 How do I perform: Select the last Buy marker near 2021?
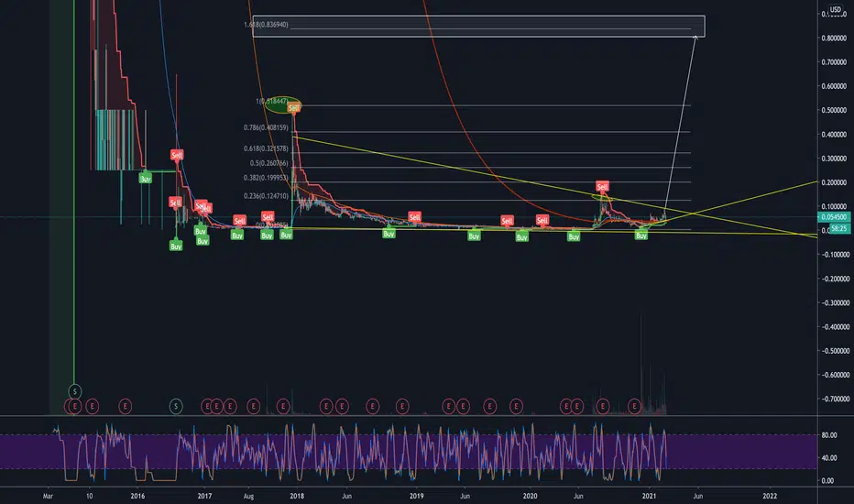click(641, 236)
